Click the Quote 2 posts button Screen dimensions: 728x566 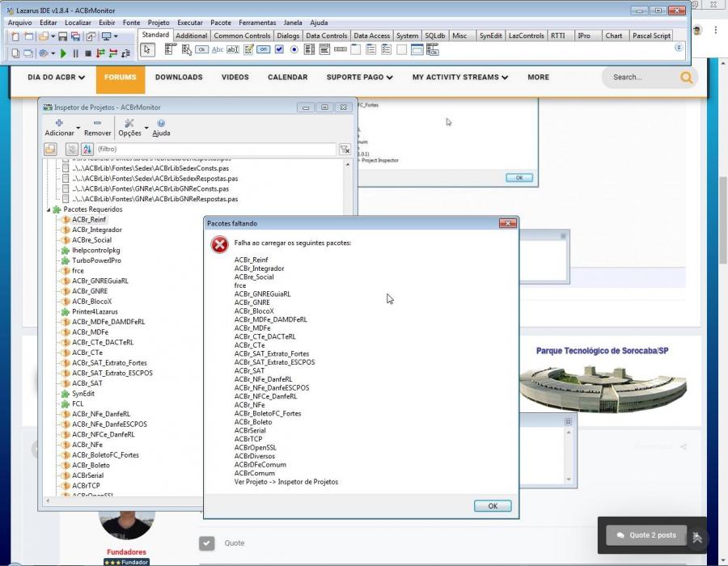(x=646, y=535)
